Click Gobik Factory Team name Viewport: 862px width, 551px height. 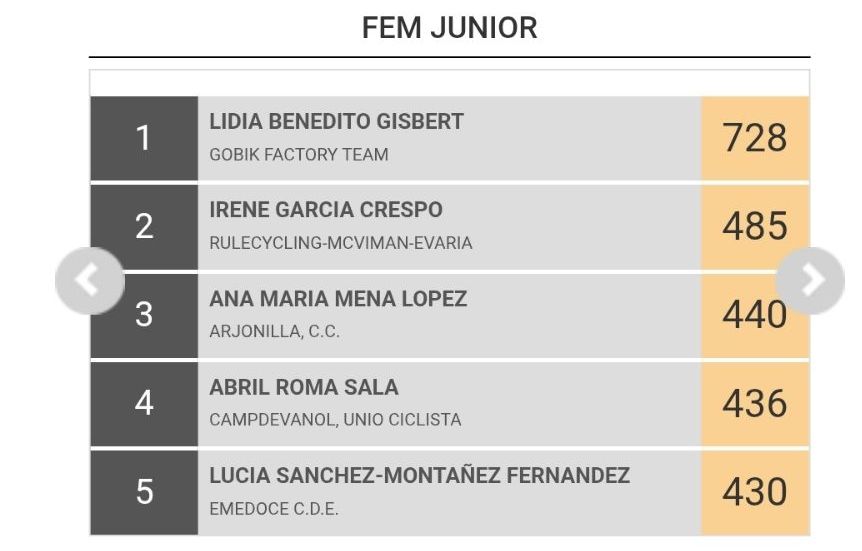(299, 155)
